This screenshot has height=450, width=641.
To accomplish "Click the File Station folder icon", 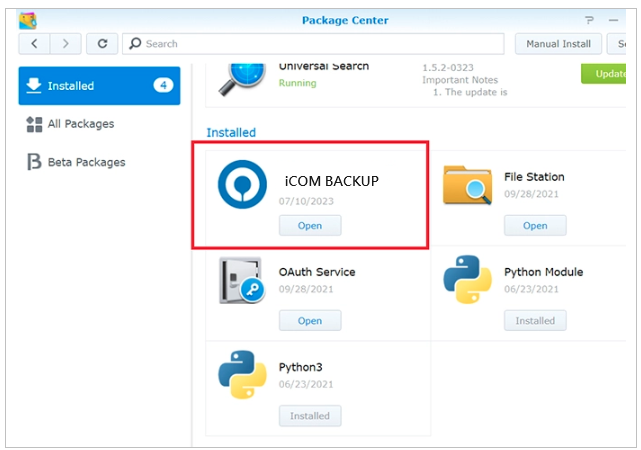I will pyautogui.click(x=468, y=185).
